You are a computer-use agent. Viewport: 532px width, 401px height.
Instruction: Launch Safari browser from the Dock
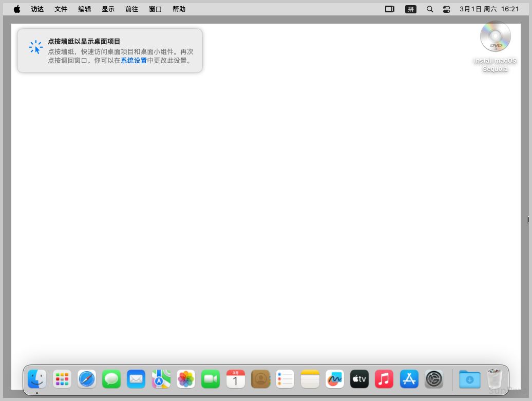coord(87,379)
